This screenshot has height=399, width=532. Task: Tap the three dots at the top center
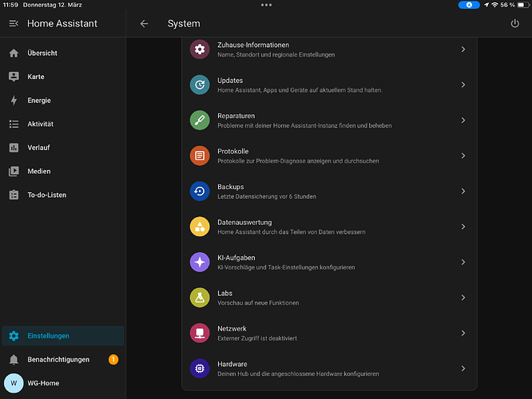pyautogui.click(x=266, y=5)
